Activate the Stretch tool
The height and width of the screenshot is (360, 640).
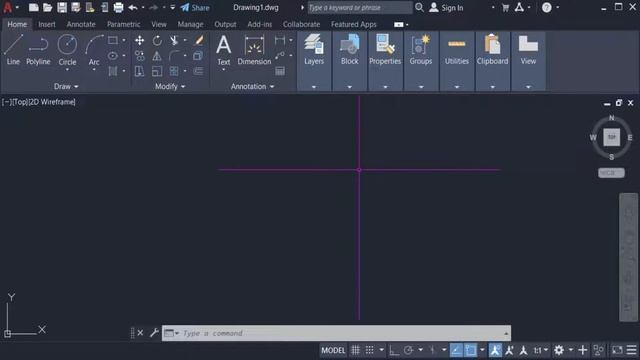pos(140,71)
